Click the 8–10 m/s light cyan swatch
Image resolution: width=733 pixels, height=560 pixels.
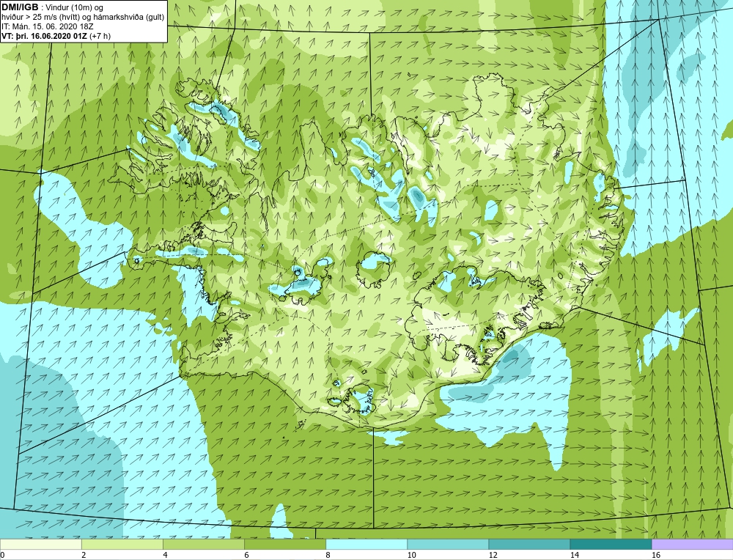click(x=366, y=545)
